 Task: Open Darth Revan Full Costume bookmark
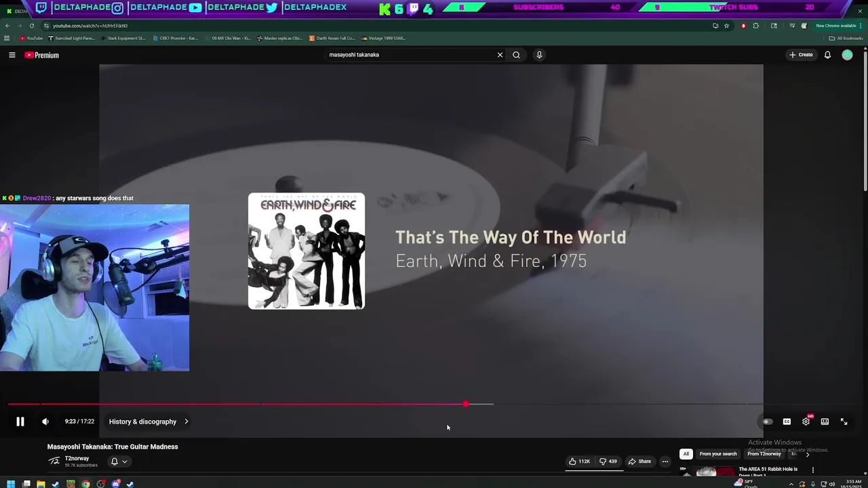tap(332, 38)
